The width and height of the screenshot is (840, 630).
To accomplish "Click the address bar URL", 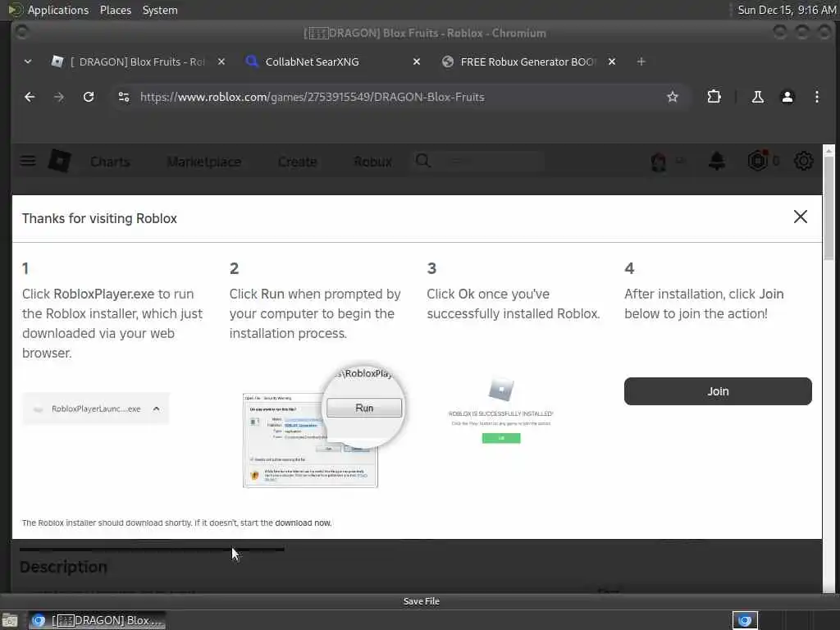I will [x=313, y=97].
